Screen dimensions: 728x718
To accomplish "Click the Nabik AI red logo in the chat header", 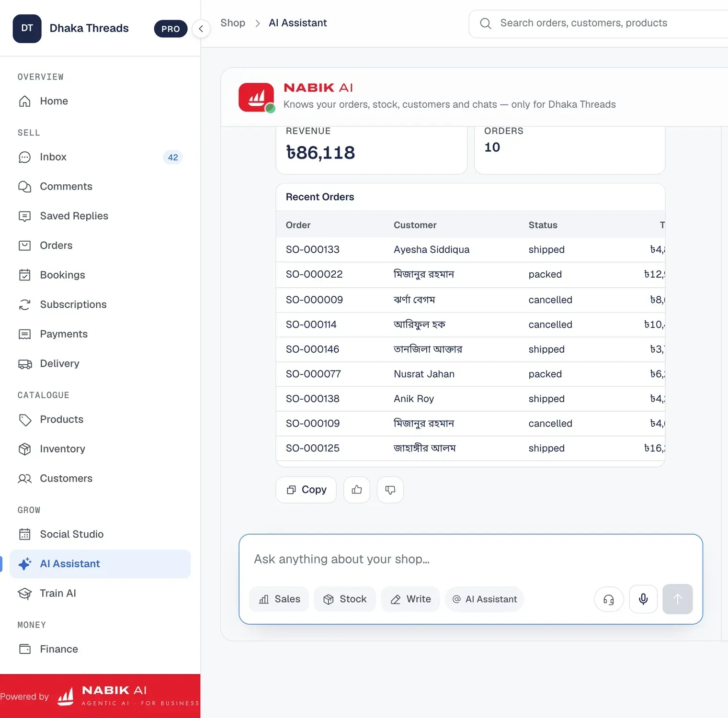I will (256, 98).
